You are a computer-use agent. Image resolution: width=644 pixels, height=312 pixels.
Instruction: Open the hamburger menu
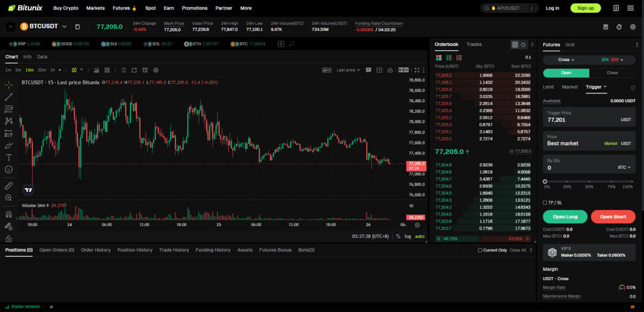click(x=631, y=8)
